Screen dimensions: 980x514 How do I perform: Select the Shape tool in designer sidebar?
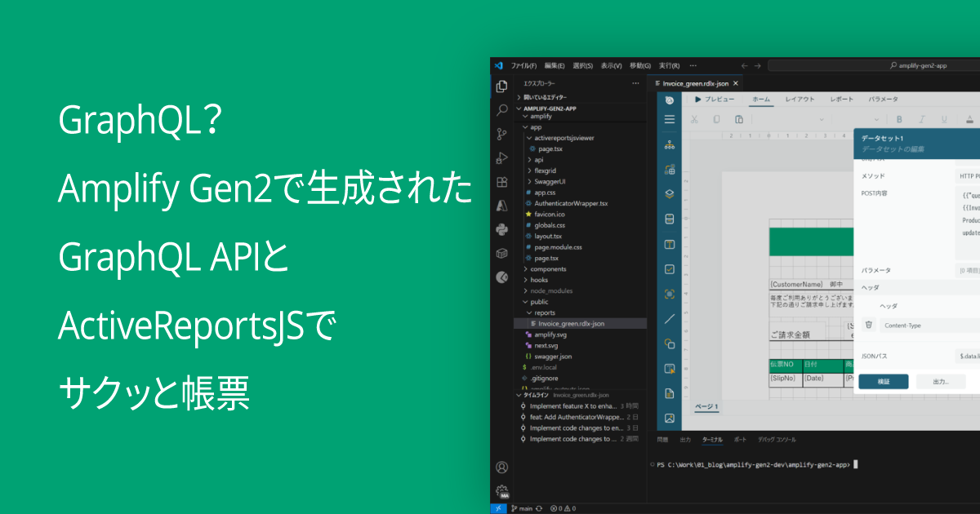pos(670,343)
